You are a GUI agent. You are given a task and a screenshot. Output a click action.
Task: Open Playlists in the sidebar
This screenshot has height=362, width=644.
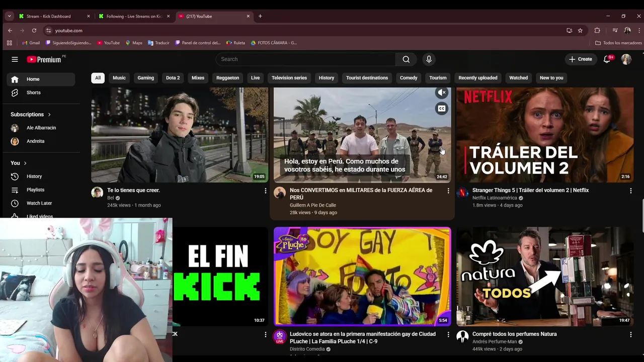41,190
